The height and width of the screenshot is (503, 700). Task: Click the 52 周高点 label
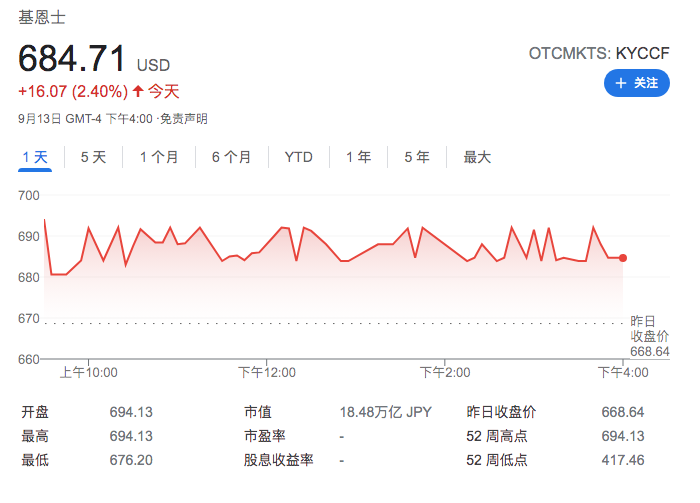coord(497,436)
